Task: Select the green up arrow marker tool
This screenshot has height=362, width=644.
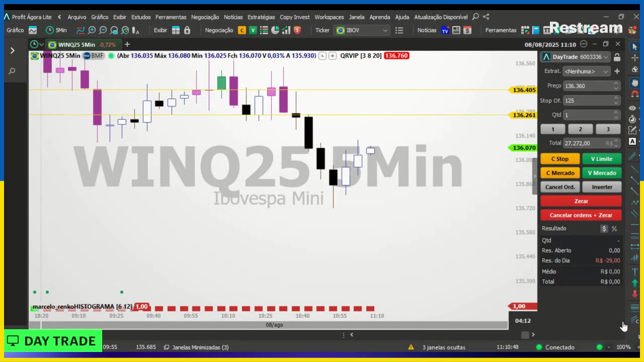Action: click(634, 283)
